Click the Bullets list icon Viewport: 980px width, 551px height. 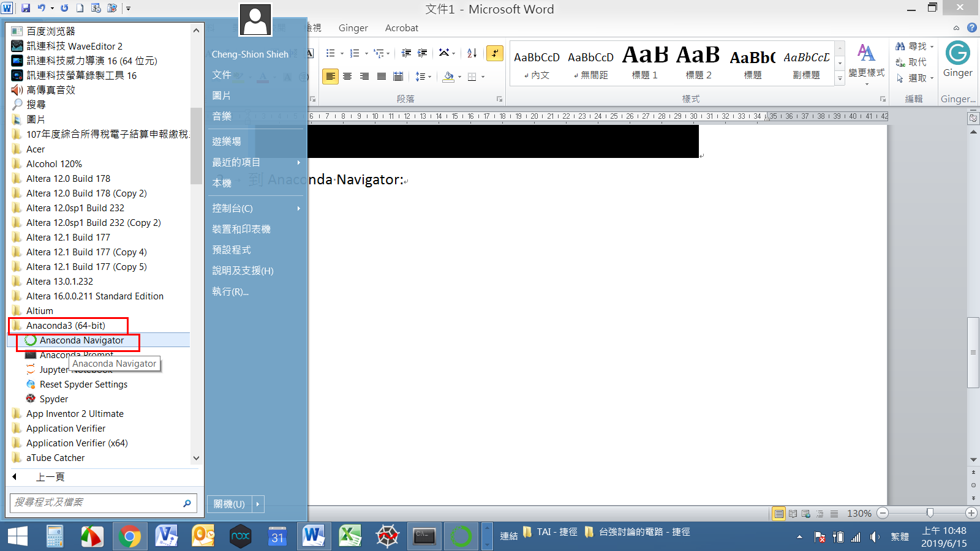coord(330,53)
